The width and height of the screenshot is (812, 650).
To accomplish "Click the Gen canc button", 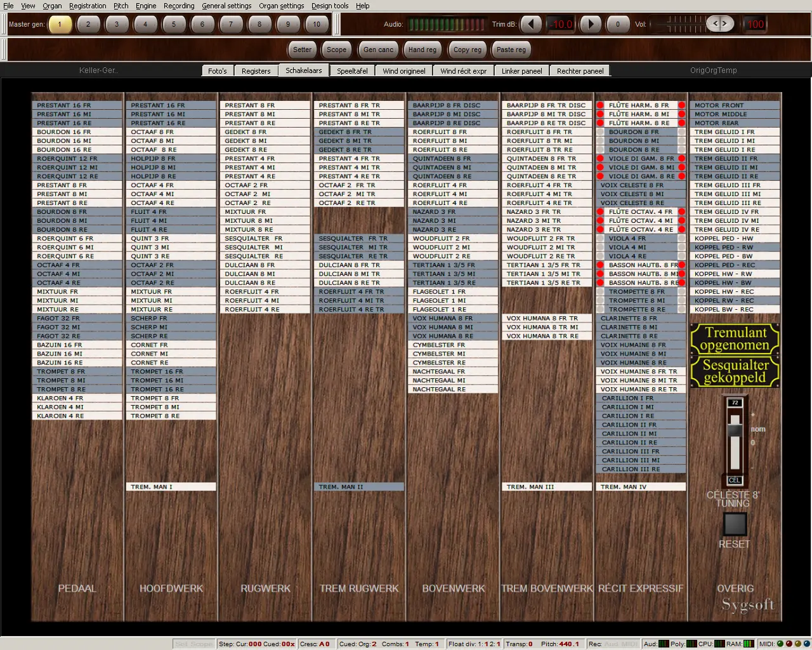I will click(378, 50).
